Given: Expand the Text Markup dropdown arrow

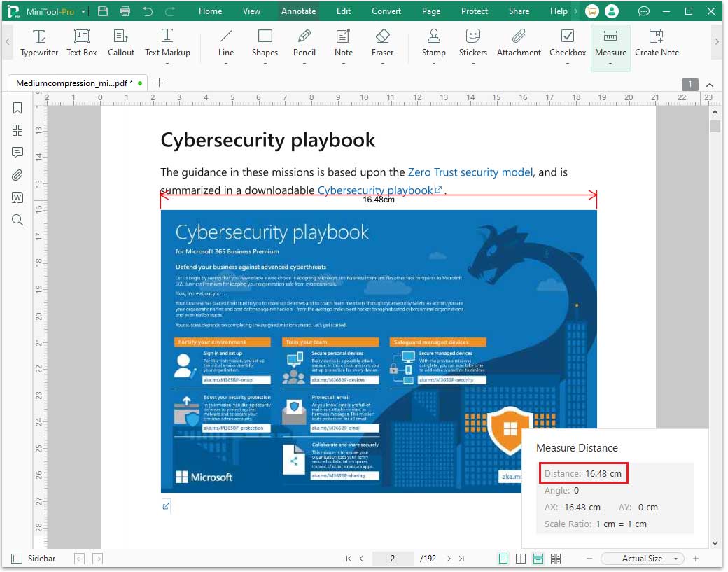Looking at the screenshot, I should point(167,64).
